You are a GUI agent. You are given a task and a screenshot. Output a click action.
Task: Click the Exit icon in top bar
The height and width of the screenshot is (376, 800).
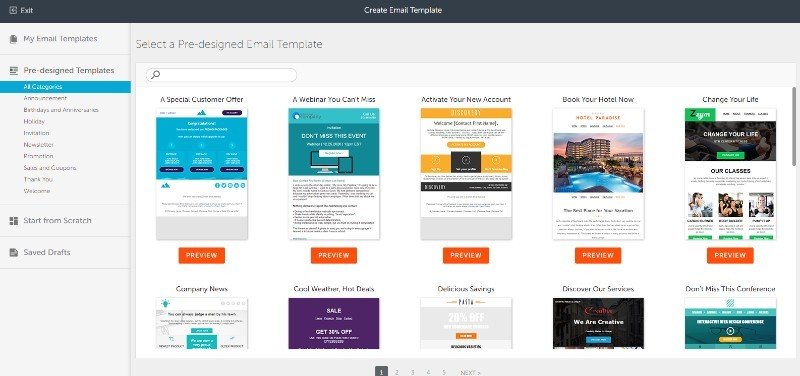(13, 10)
